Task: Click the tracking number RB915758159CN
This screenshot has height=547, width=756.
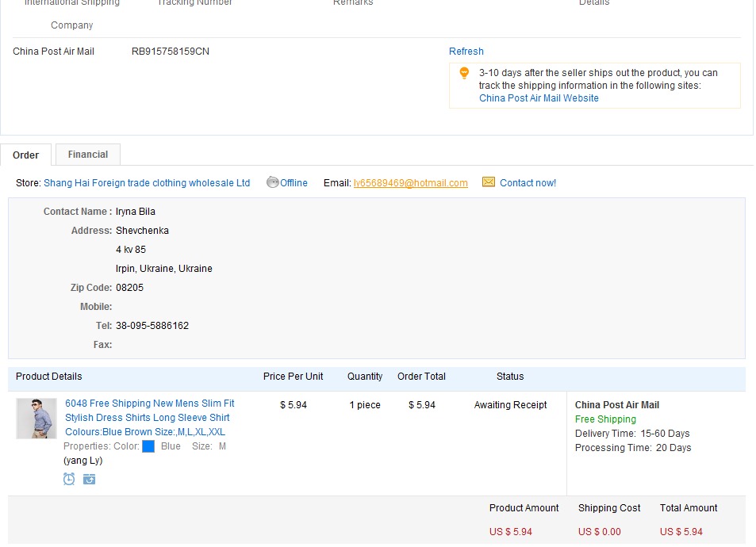Action: coord(171,52)
